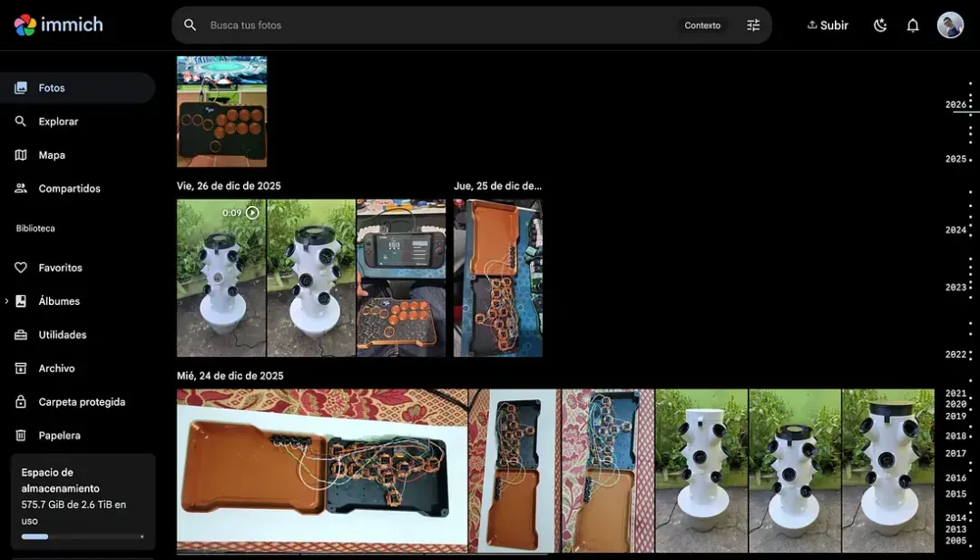
Task: Click the immich logo icon
Action: click(x=25, y=25)
